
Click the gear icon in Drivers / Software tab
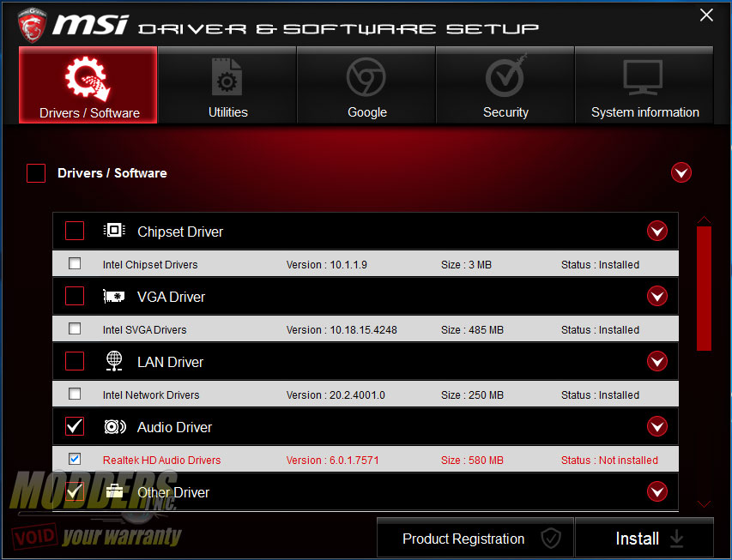[88, 78]
